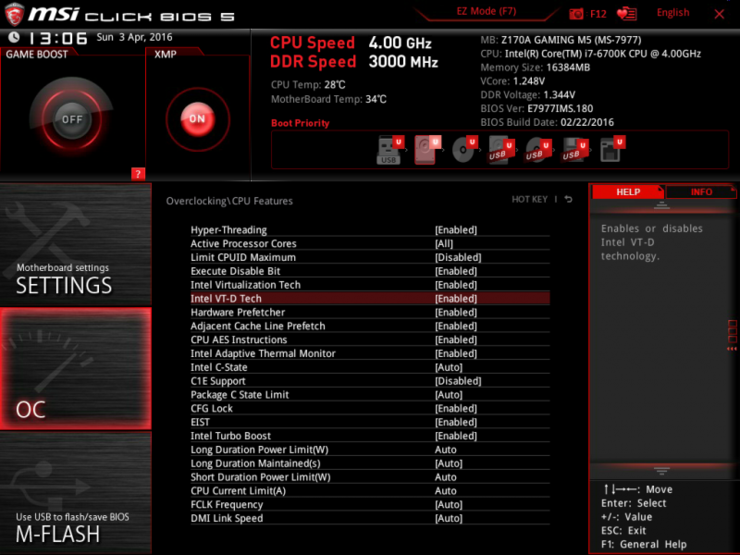740x555 pixels.
Task: Open FCLK Frequency [Auto] value
Action: 448,505
